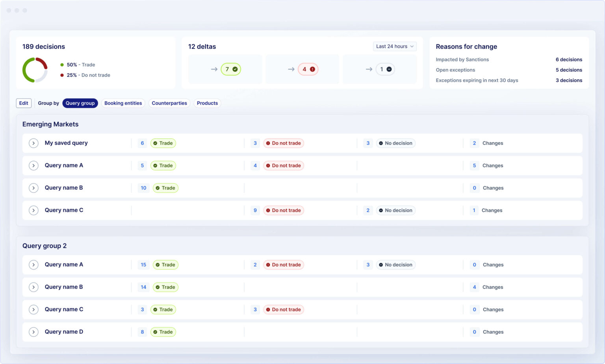This screenshot has height=364, width=605.
Task: Open Impacted by Sanctions 6 decisions link
Action: point(568,59)
